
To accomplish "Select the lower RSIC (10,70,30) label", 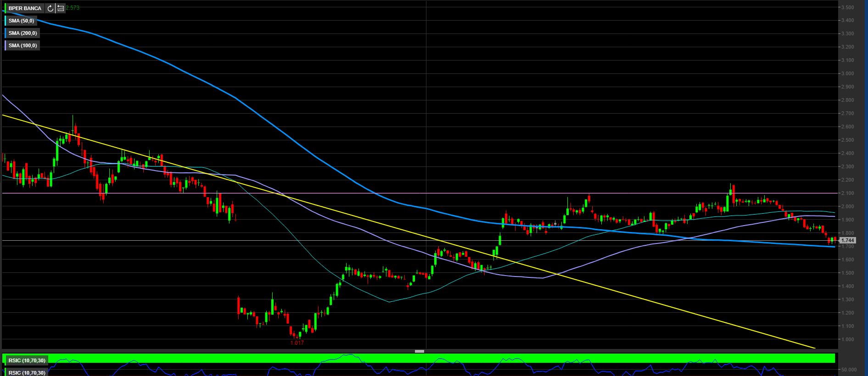I will point(27,373).
